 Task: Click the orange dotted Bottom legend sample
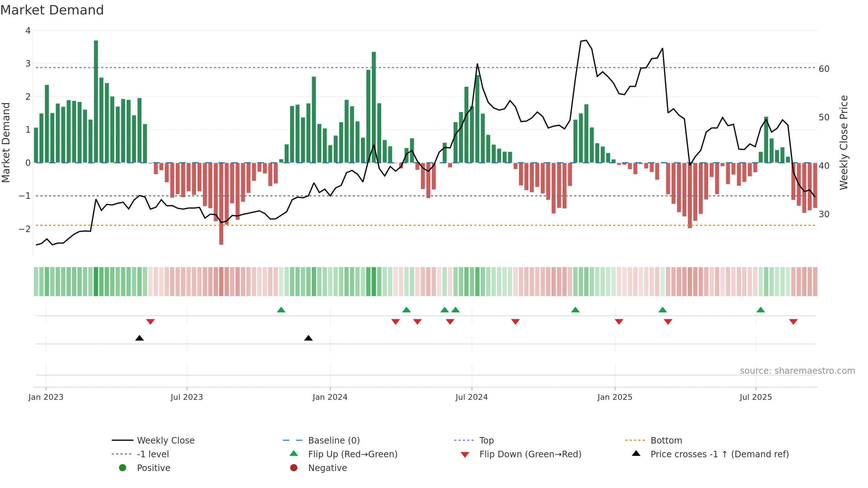(635, 440)
